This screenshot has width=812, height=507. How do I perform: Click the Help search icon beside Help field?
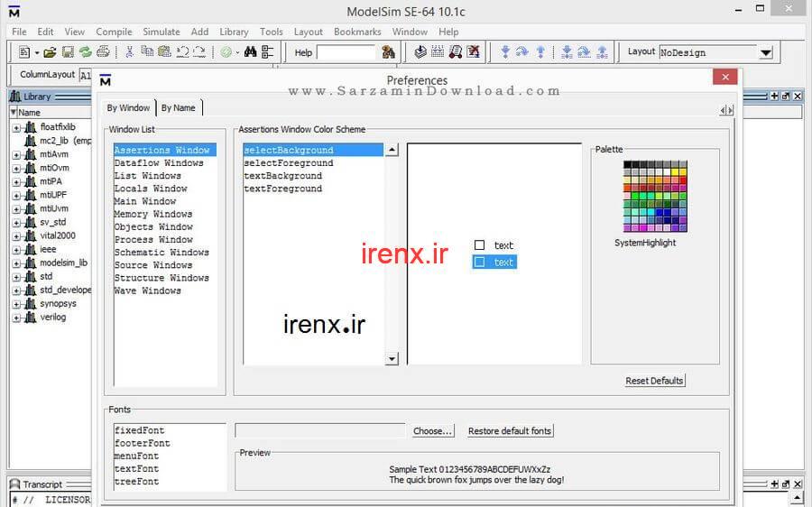coord(388,51)
